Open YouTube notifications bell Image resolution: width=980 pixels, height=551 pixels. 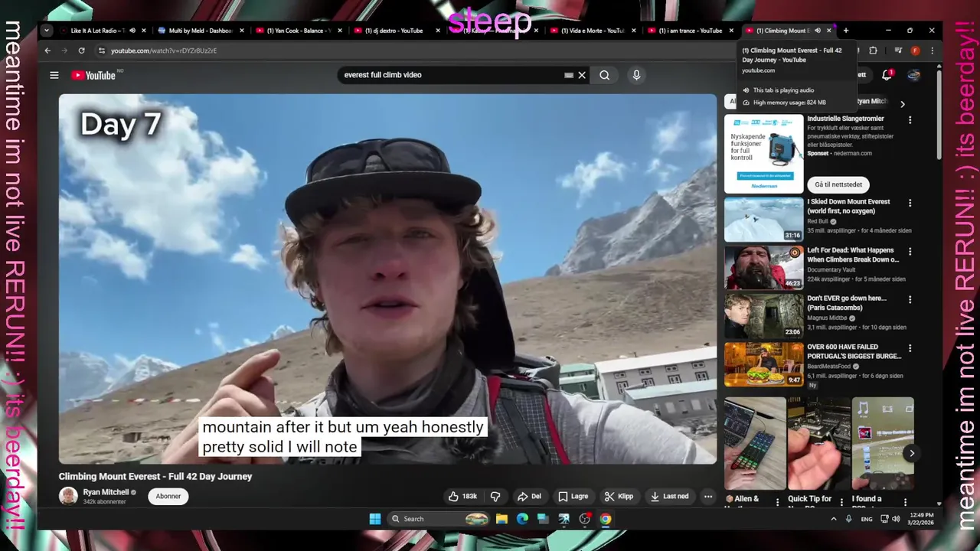tap(887, 75)
